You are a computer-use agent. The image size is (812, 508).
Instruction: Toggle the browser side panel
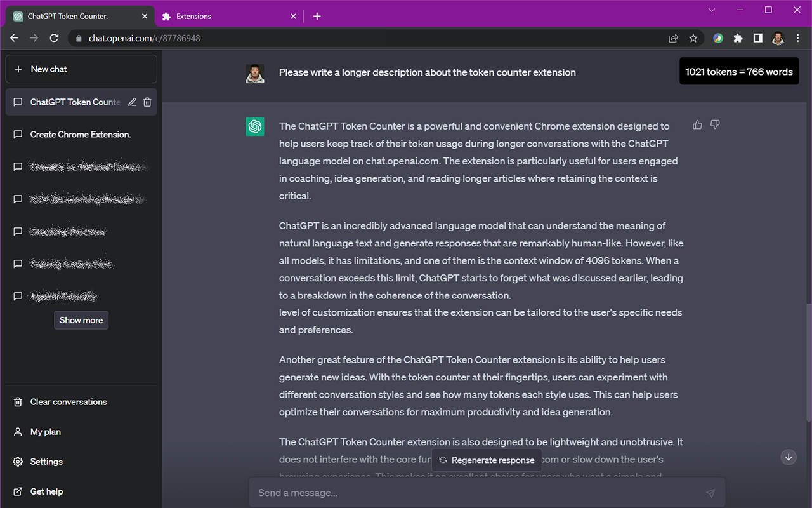[x=757, y=38]
